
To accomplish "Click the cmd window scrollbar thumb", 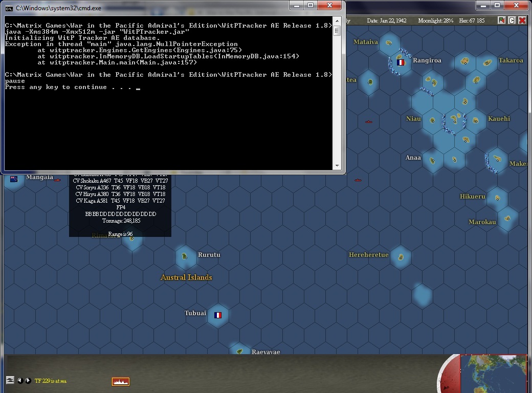I will (x=337, y=31).
